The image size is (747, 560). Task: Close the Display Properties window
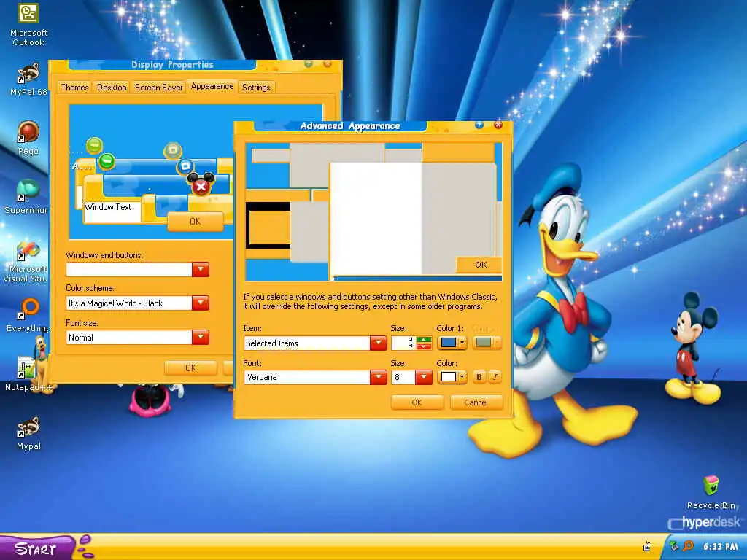point(328,64)
